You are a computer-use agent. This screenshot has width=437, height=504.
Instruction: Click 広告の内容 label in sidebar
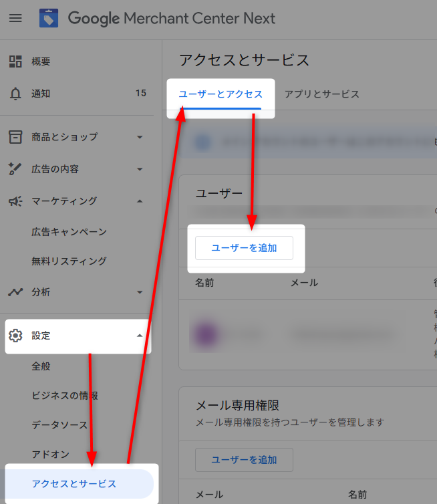[55, 169]
